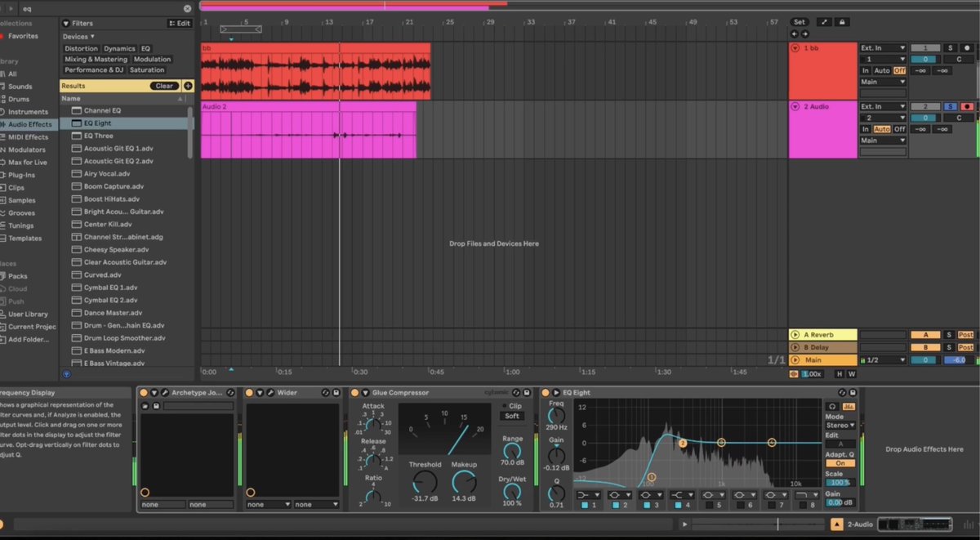980x540 pixels.
Task: Click the Wider device hot-swap icon
Action: pyautogui.click(x=325, y=393)
